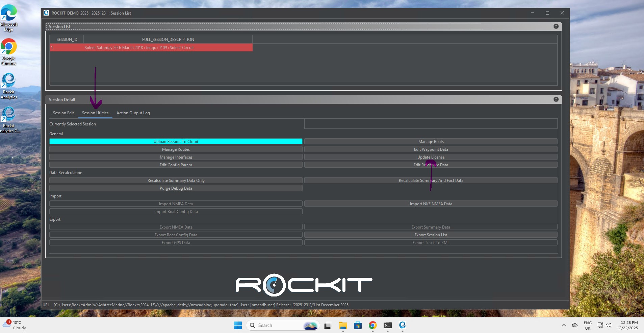Open Microsoft Store taskbar icon
Image resolution: width=644 pixels, height=333 pixels.
pos(358,325)
